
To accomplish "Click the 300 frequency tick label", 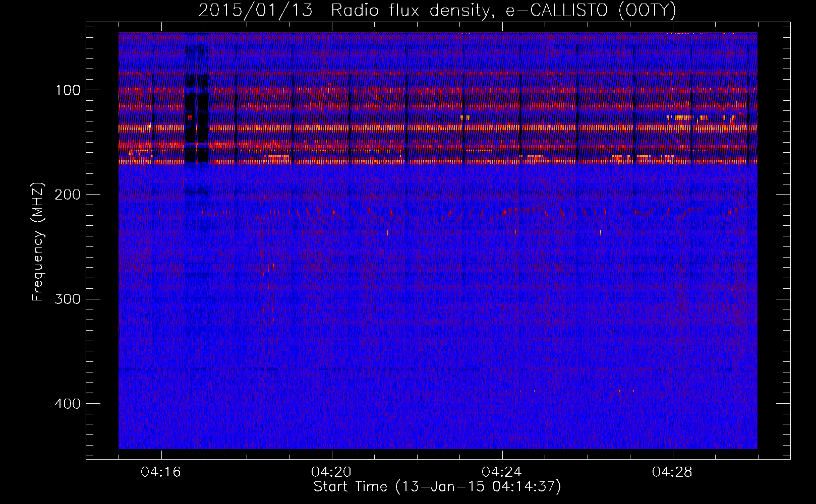I will click(68, 299).
